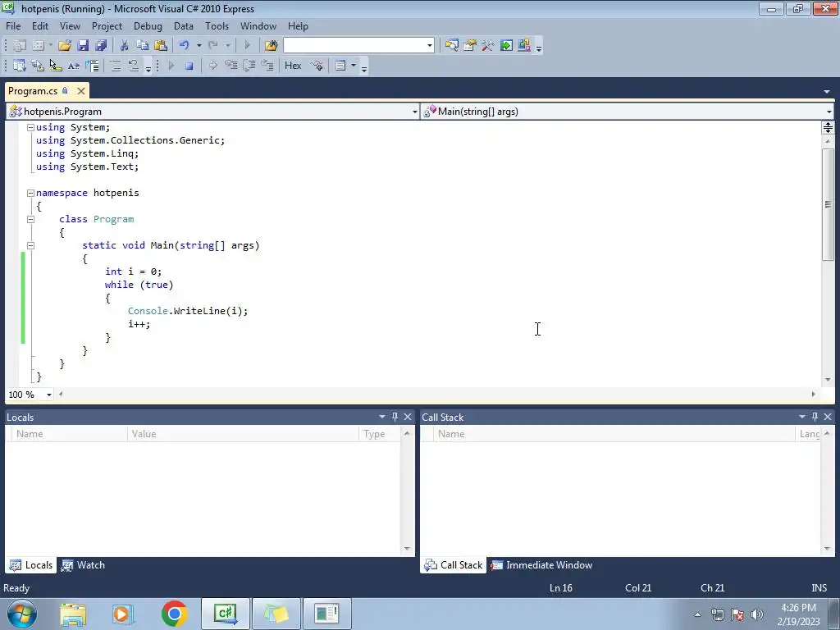Click the Copy toolbar icon
840x630 pixels.
click(142, 46)
